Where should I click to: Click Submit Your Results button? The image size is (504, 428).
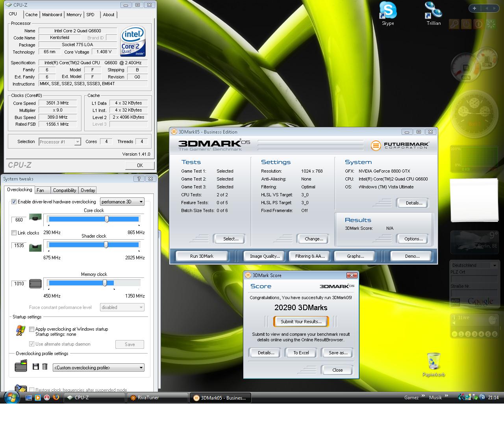pyautogui.click(x=301, y=322)
